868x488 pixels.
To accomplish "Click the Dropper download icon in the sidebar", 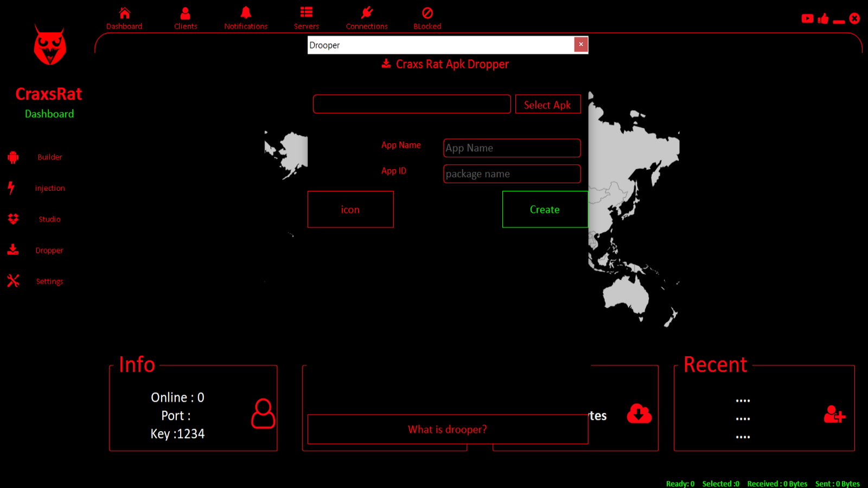I will [13, 249].
